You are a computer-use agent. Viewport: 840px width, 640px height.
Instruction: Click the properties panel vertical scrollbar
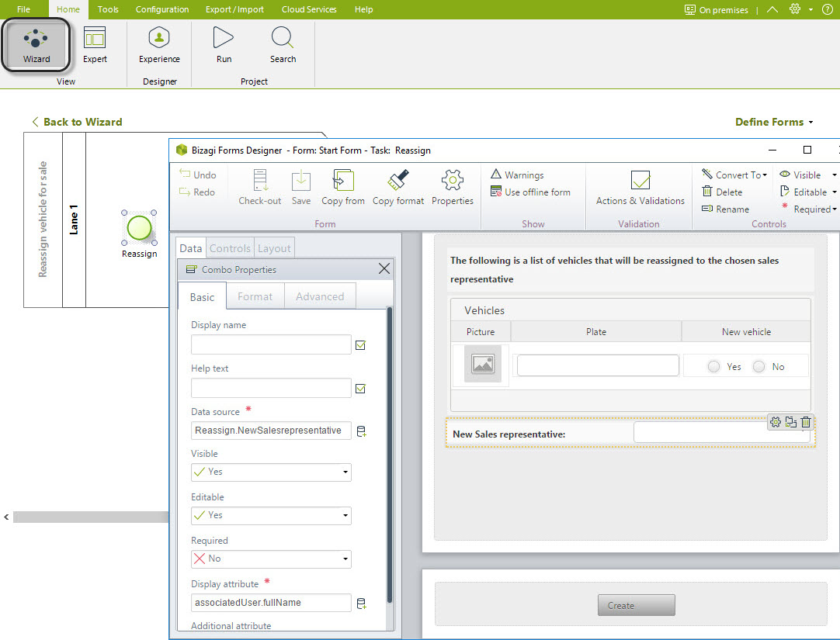pos(390,455)
